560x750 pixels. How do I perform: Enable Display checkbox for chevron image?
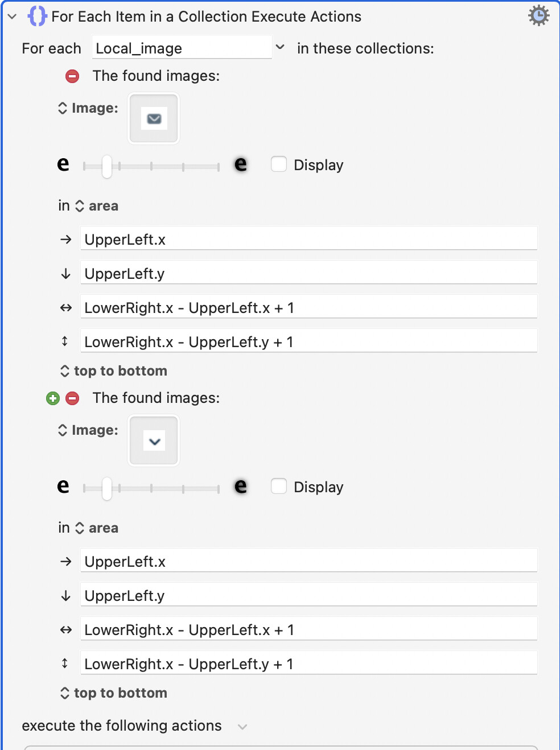279,487
